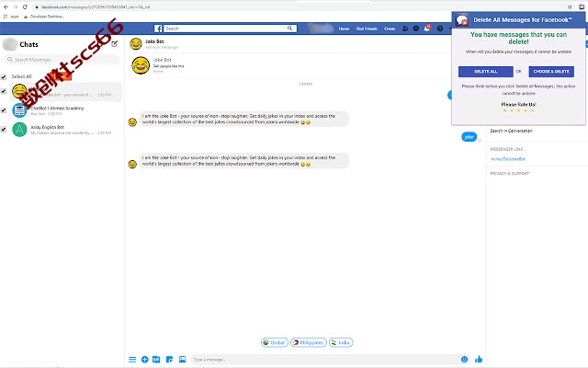Choose the India quick reply
588x368 pixels.
pyautogui.click(x=341, y=342)
